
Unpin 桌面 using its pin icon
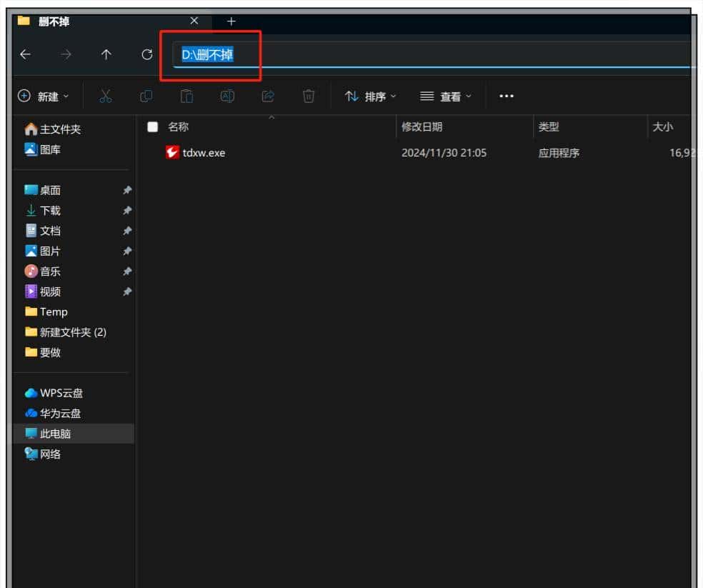(127, 190)
